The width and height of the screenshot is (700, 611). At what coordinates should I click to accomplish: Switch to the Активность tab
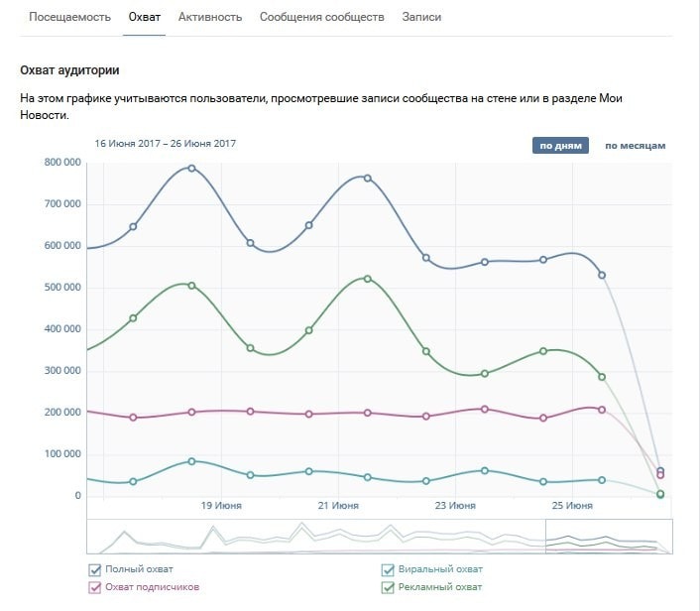click(212, 18)
